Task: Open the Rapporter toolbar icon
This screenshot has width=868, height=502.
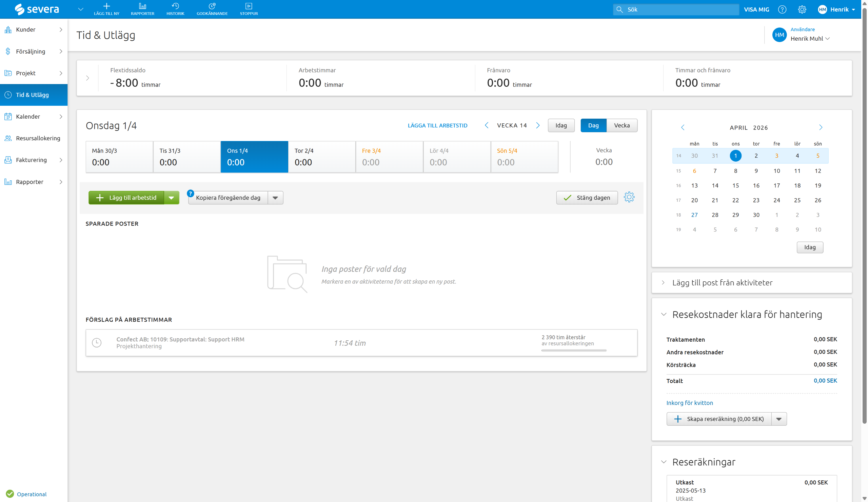Action: pos(142,6)
